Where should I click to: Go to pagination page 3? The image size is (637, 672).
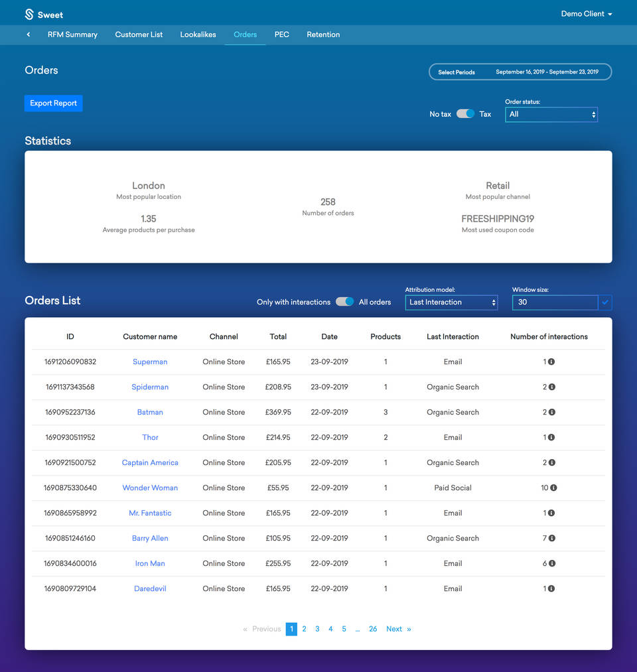pos(317,629)
